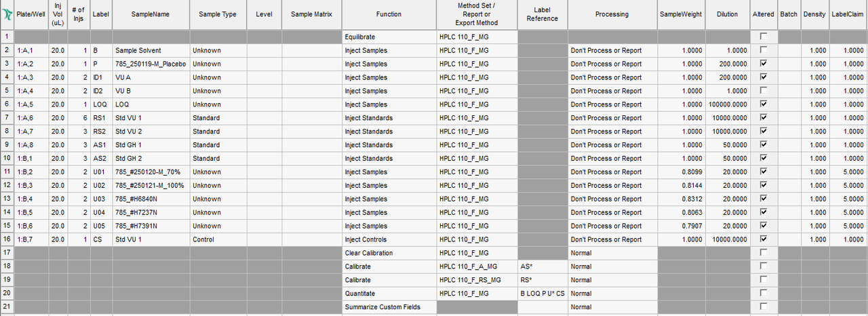Click the SampleName column header
The width and height of the screenshot is (868, 316).
tap(151, 14)
